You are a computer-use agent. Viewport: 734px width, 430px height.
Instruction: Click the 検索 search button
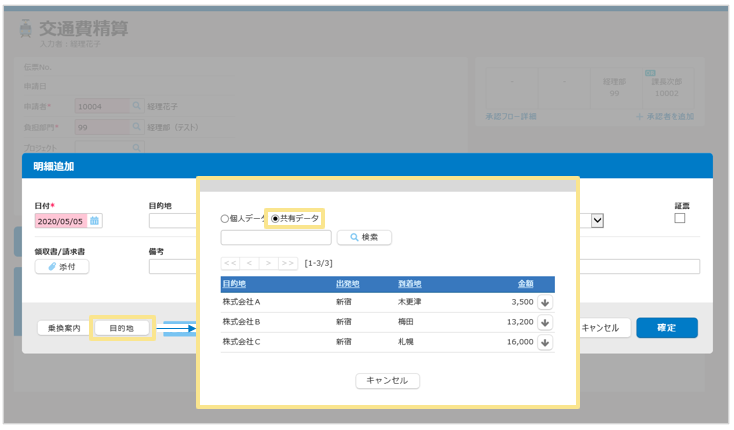[x=364, y=238]
